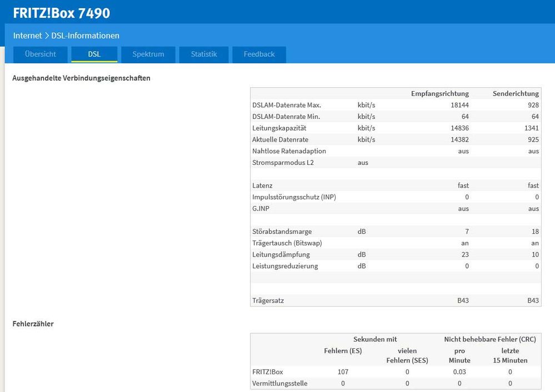Click the Internet breadcrumb link
555x392 pixels.
27,36
